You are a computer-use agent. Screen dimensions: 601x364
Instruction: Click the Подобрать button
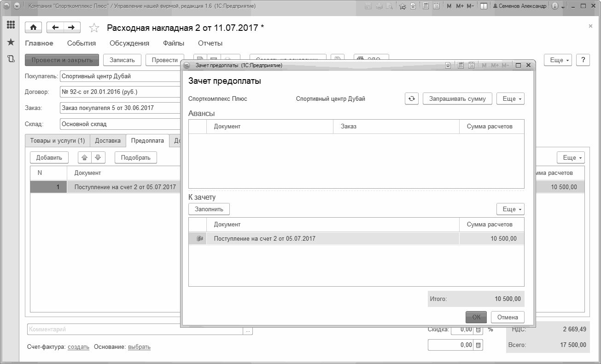[136, 157]
